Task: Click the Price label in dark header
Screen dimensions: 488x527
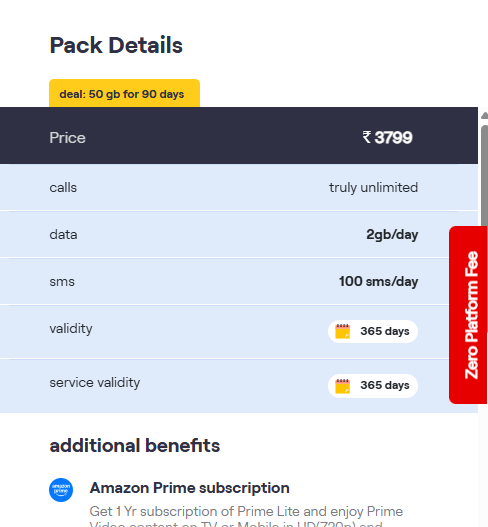Action: tap(68, 138)
